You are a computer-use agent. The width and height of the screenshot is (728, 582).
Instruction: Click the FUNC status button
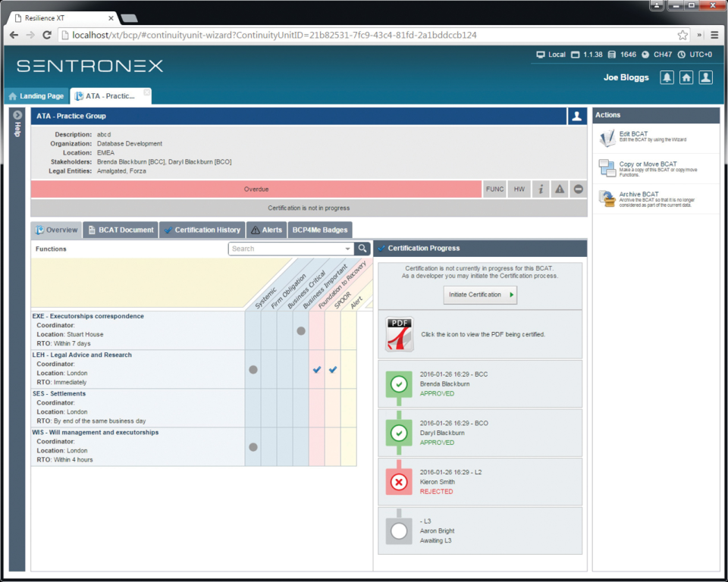click(x=494, y=189)
